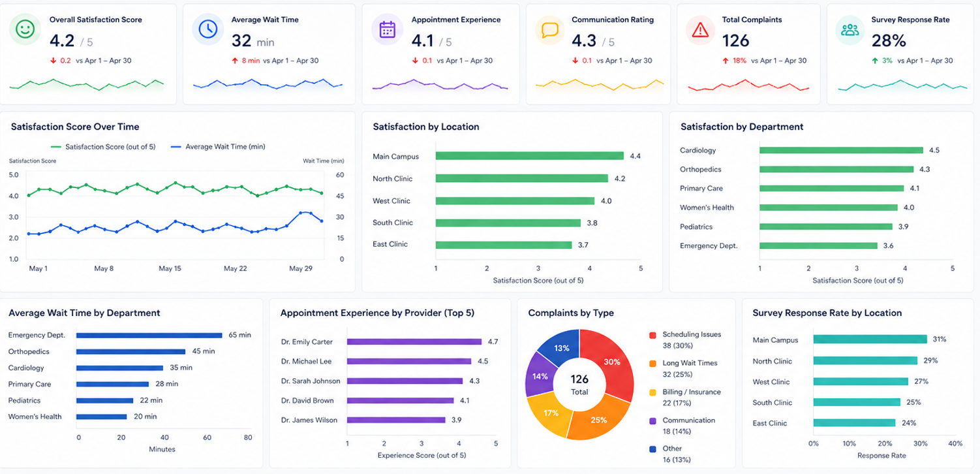Viewport: 980px width, 474px height.
Task: Click the 'Orthopedics' label in Satisfaction by Department
Action: coord(699,169)
